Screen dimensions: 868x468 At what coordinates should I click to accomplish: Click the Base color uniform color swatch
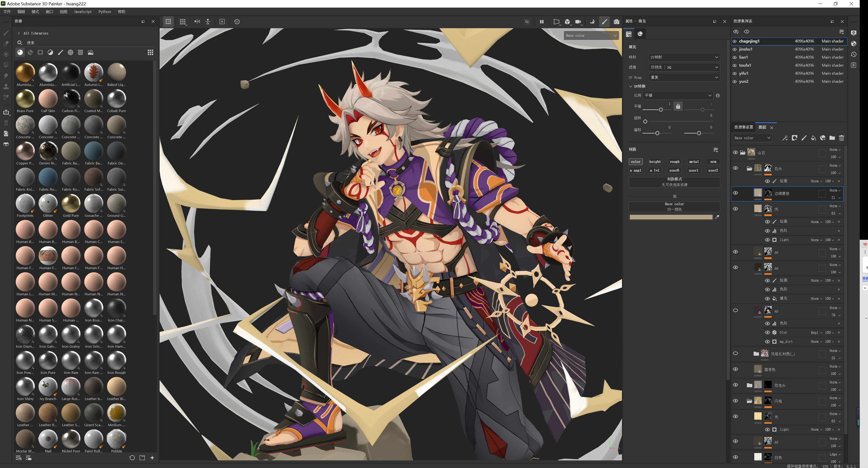click(671, 217)
